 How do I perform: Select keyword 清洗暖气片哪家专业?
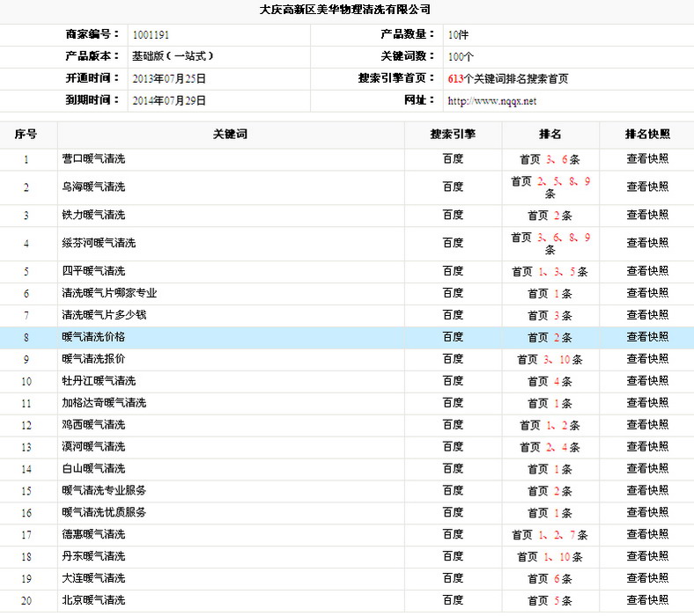109,293
